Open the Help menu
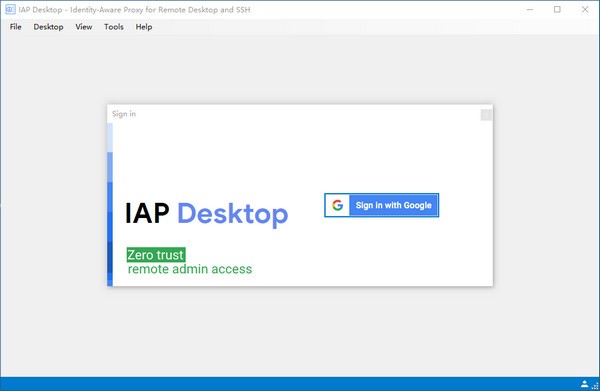 click(143, 27)
